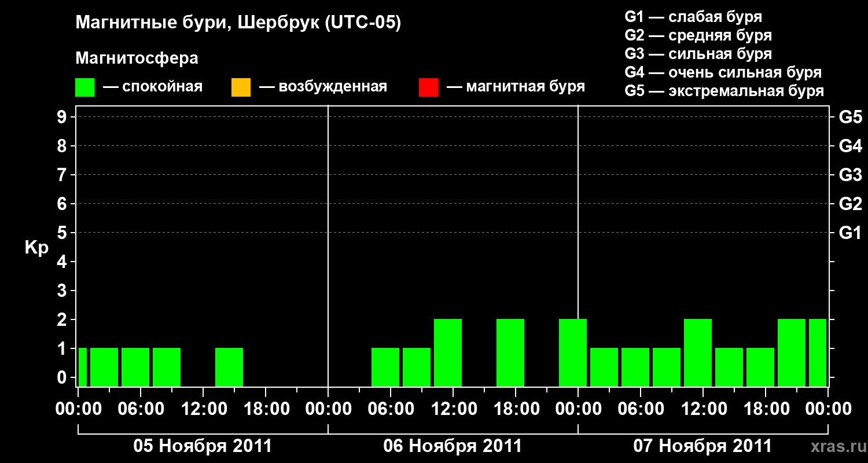Screen dimensions: 868x463
Task: Click the '05 Ноября 2011' date label
Action: 203,446
